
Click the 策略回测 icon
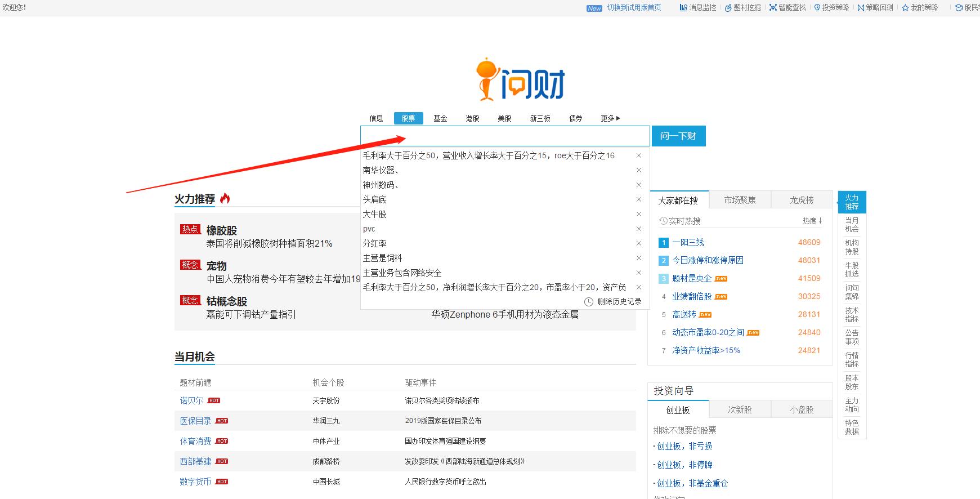pos(861,8)
